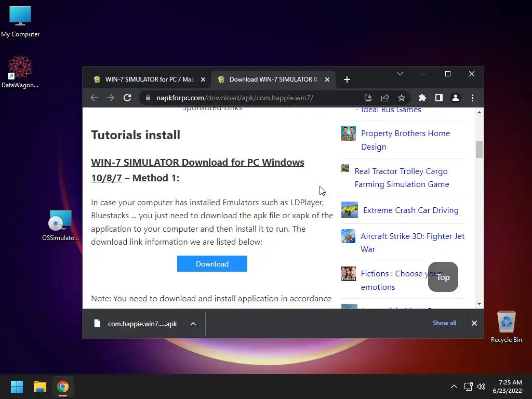
Task: Click the blue Download button
Action: [x=212, y=263]
